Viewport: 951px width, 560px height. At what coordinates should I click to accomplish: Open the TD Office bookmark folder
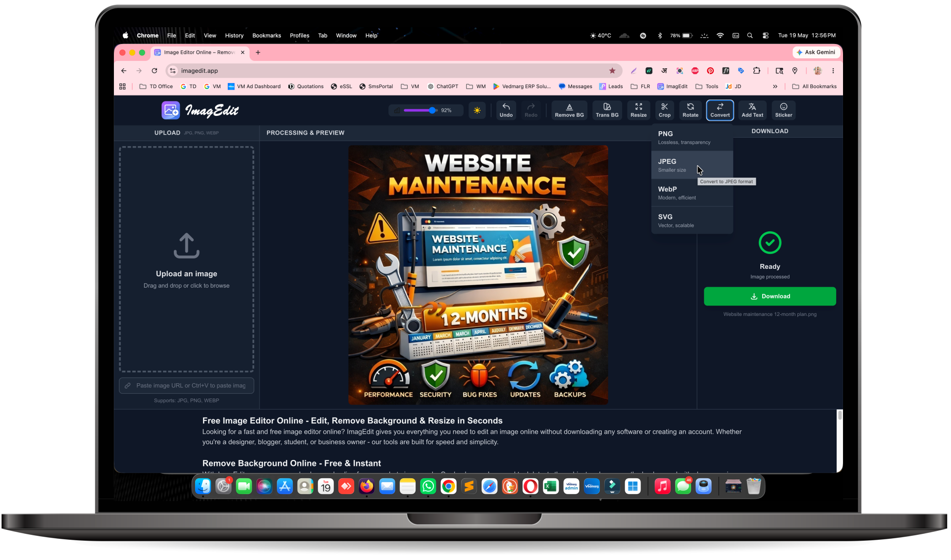156,86
